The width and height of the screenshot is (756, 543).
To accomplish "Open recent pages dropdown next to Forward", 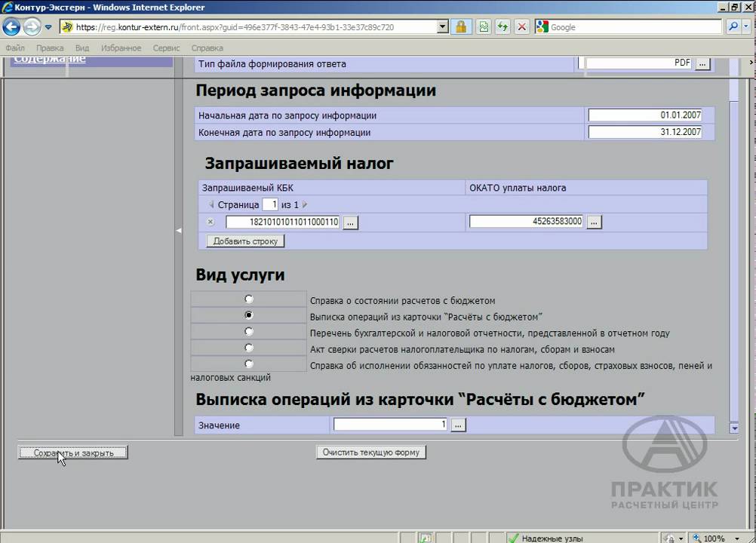I will tap(48, 27).
